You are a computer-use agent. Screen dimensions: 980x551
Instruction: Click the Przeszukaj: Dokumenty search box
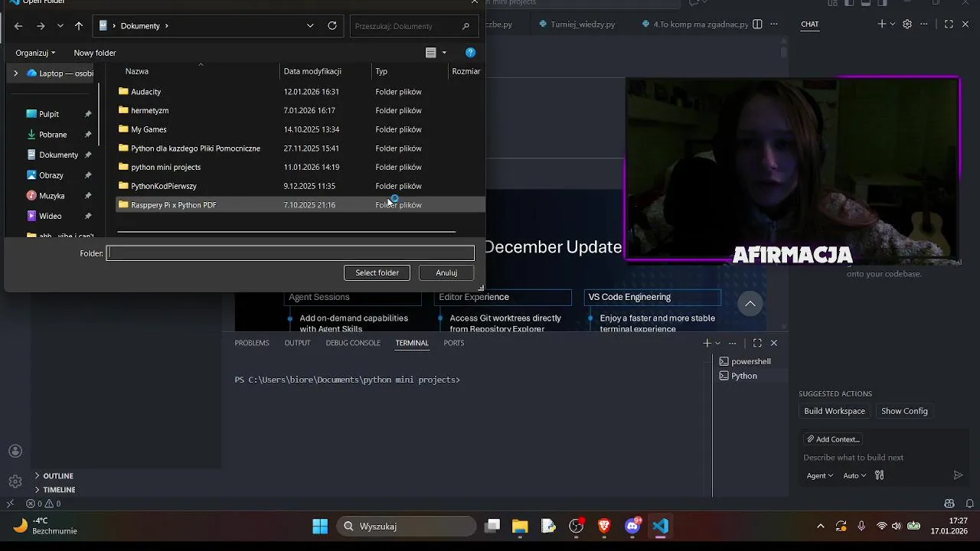(x=413, y=26)
